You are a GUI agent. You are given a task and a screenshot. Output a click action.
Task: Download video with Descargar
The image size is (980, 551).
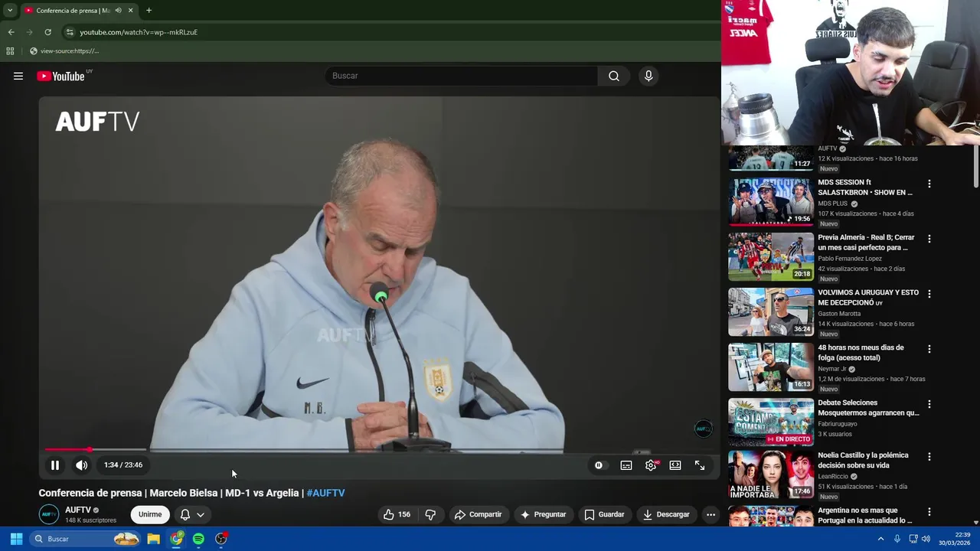666,514
